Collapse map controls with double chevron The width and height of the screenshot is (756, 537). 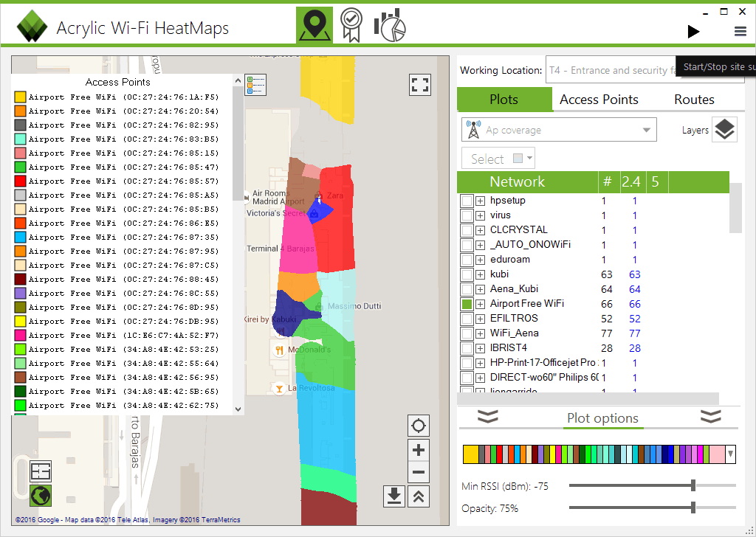click(x=419, y=496)
